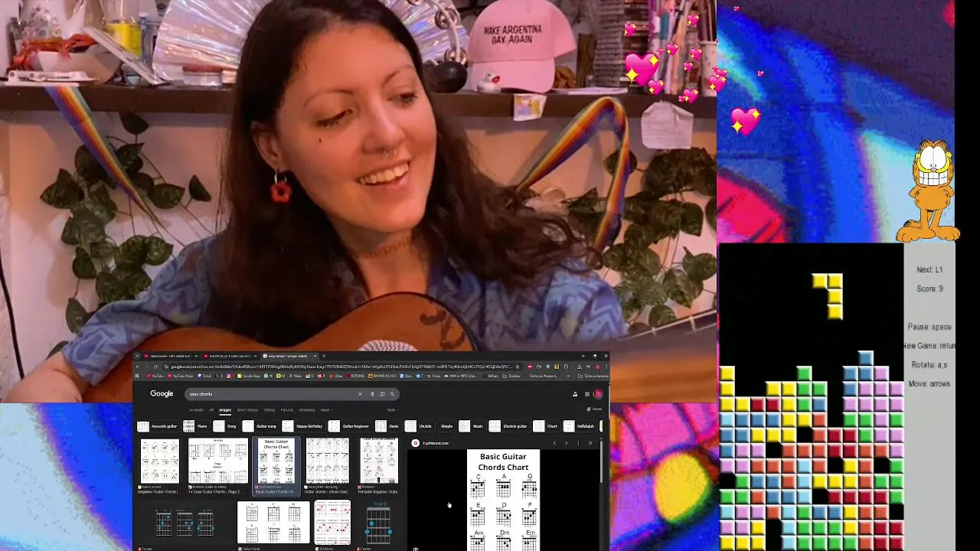This screenshot has height=551, width=980.
Task: Open the second browser tab
Action: (230, 356)
